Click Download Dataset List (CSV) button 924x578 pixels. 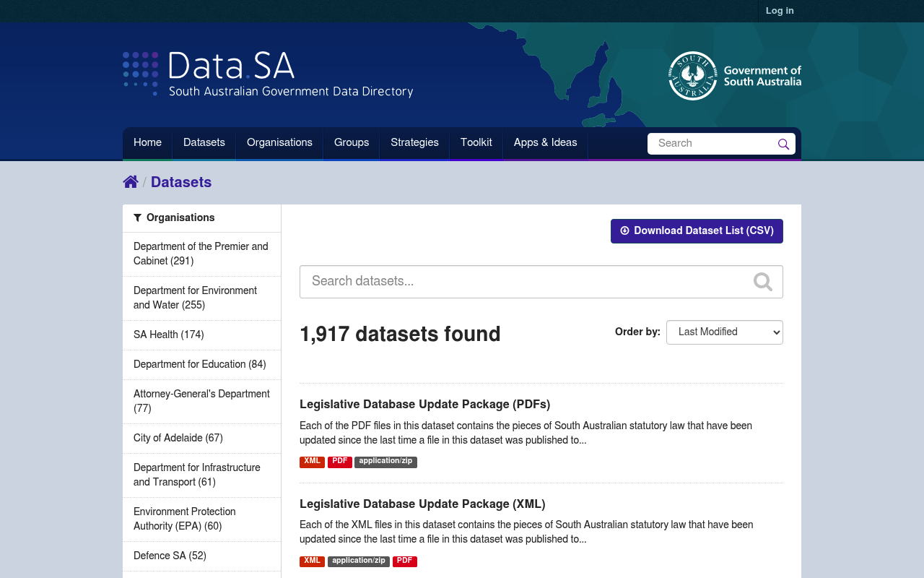pos(697,231)
